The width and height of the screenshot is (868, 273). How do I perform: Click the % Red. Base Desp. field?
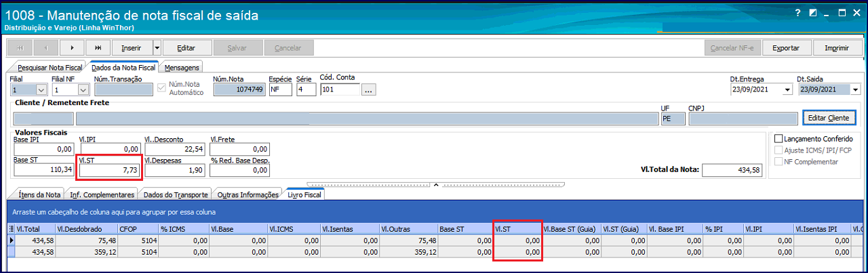(240, 171)
